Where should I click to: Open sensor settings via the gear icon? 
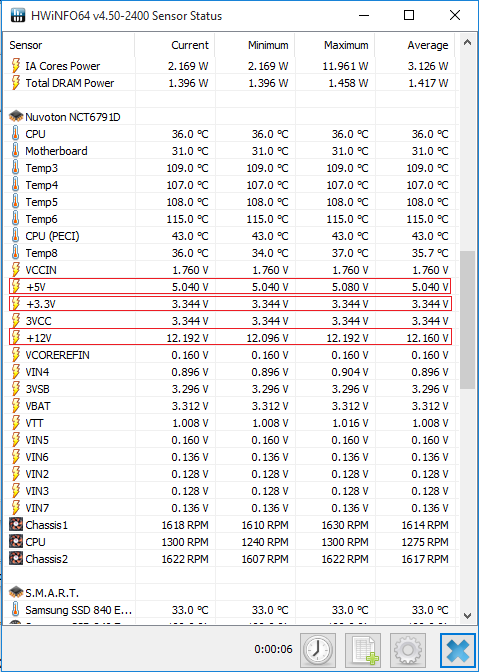(x=408, y=650)
